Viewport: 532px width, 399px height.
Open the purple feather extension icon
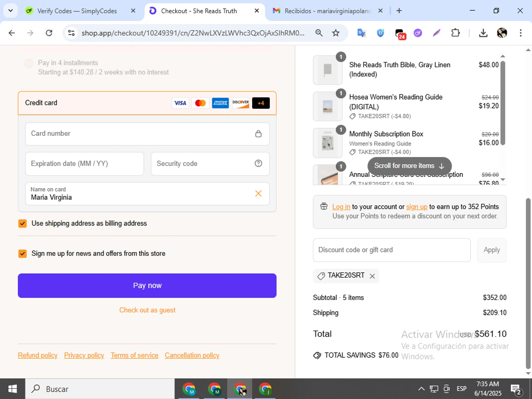click(437, 33)
